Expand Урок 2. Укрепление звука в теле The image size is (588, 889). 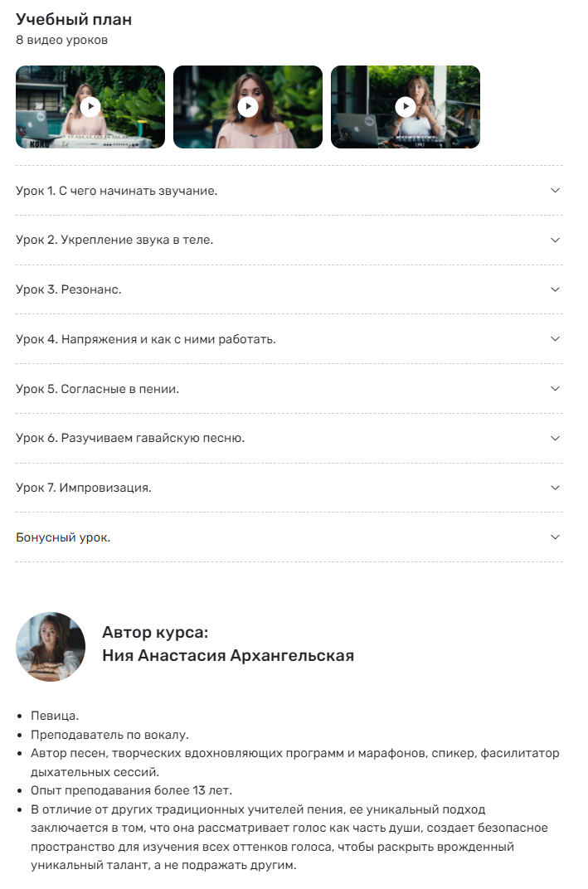click(554, 240)
